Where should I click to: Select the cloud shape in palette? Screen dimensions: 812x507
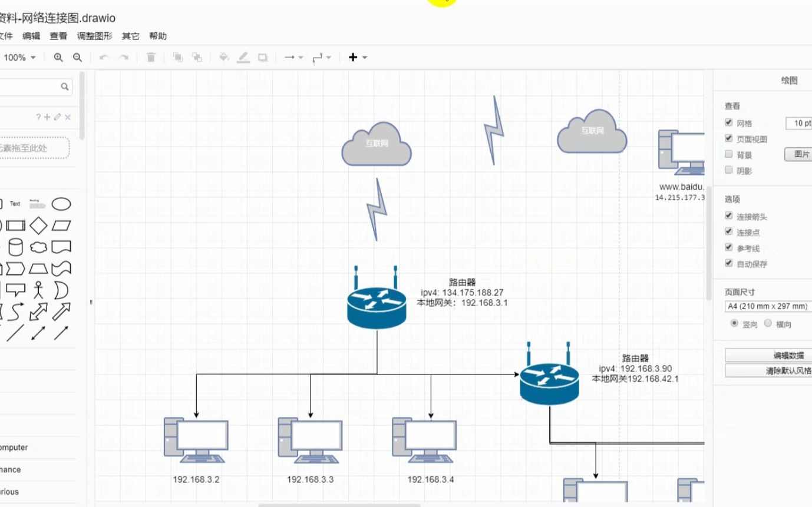(38, 247)
